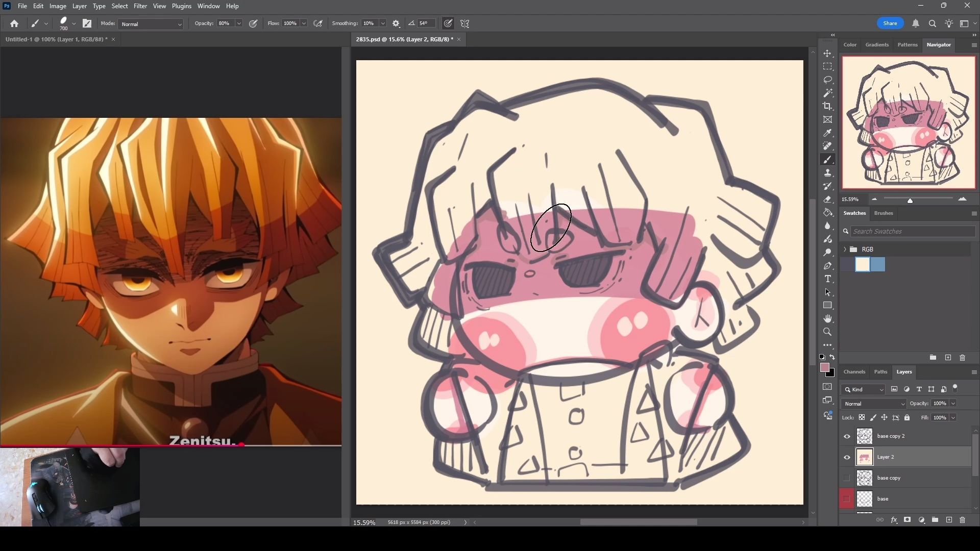The image size is (980, 551).
Task: Select the Clone Stamp tool
Action: coord(827,173)
